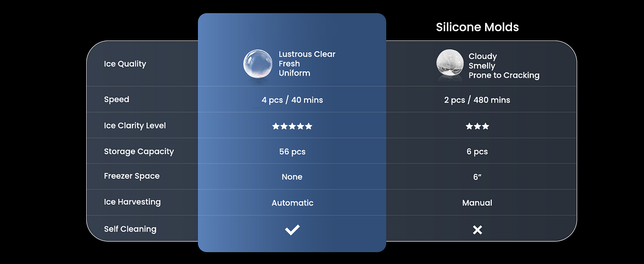Click the "Automatic" harvesting value
The width and height of the screenshot is (644, 264).
(x=292, y=203)
